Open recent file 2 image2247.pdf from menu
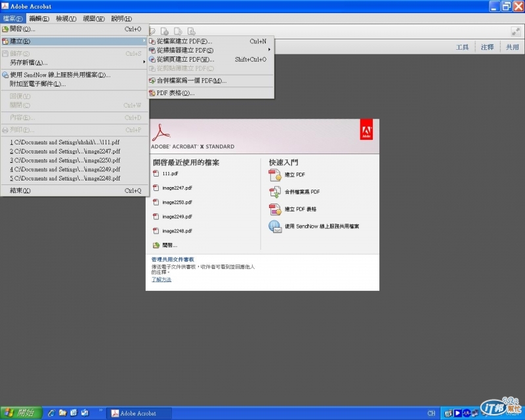This screenshot has height=420, width=525. tap(75, 152)
